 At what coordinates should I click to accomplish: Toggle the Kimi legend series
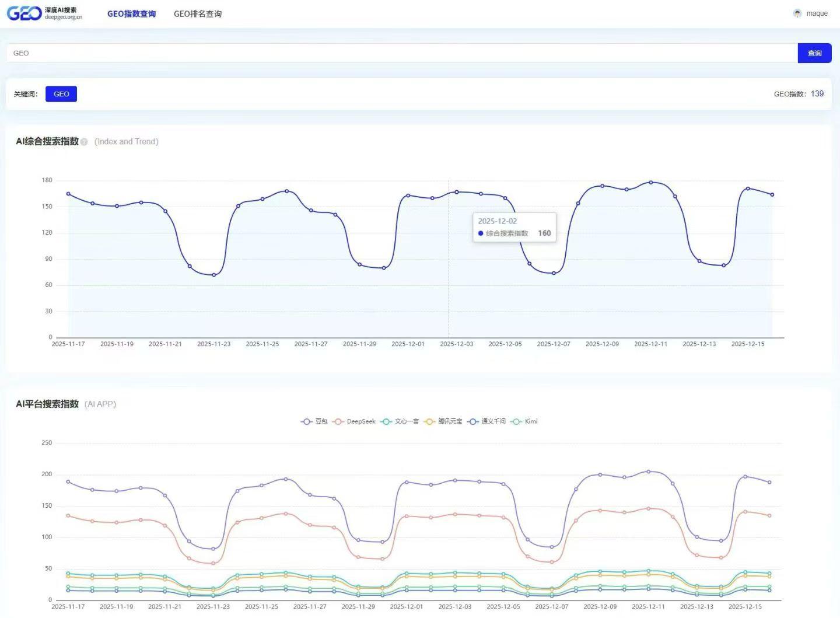click(524, 421)
